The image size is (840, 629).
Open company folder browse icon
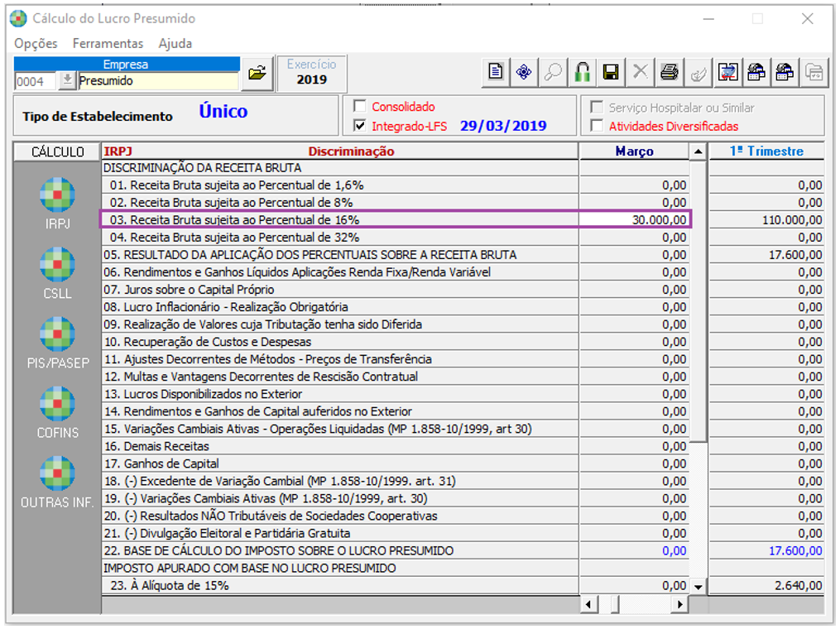257,72
